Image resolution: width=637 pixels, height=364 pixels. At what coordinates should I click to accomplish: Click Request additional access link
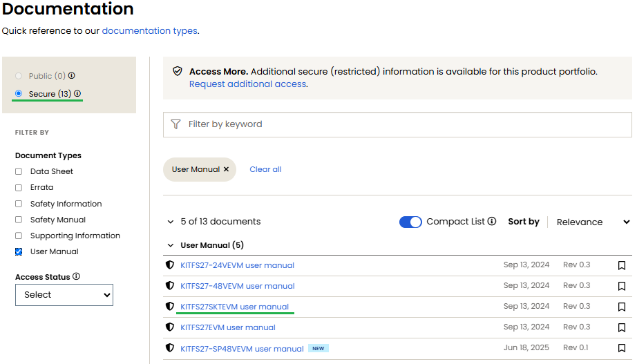[248, 84]
